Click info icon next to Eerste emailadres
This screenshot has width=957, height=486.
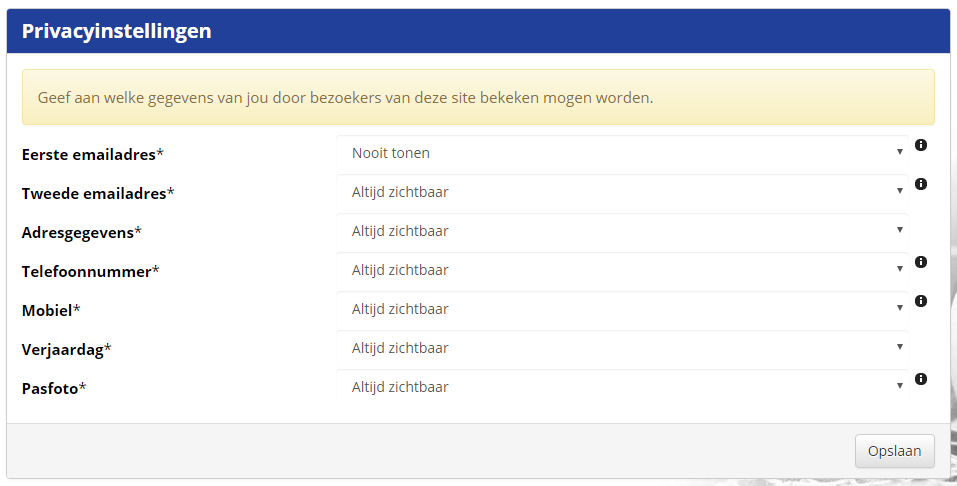[921, 145]
